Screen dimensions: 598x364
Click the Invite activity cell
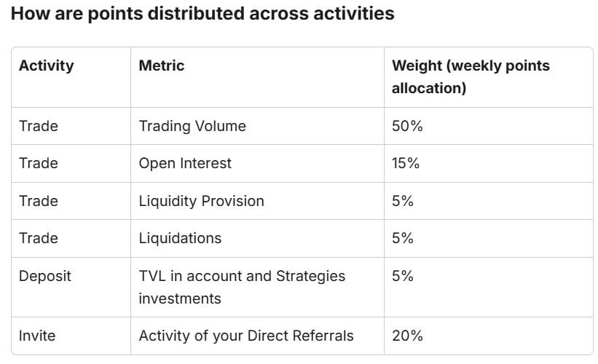tap(37, 336)
